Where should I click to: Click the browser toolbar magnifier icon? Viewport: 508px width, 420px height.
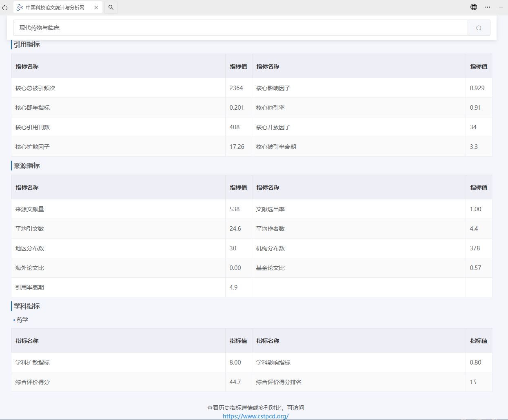pos(111,7)
